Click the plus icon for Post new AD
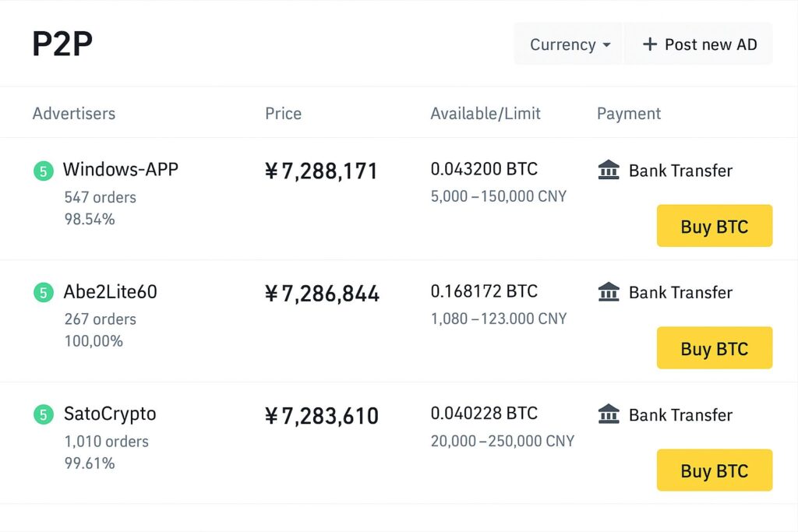 [x=649, y=44]
